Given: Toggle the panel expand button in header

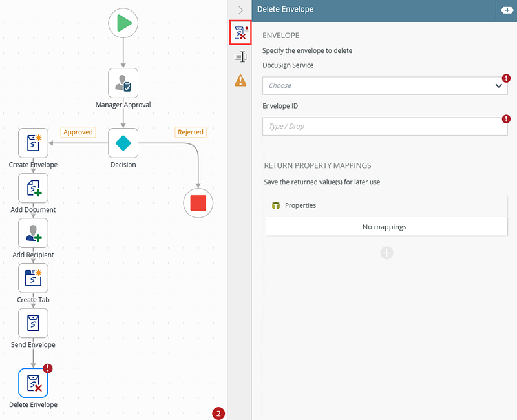Looking at the screenshot, I should [x=503, y=10].
